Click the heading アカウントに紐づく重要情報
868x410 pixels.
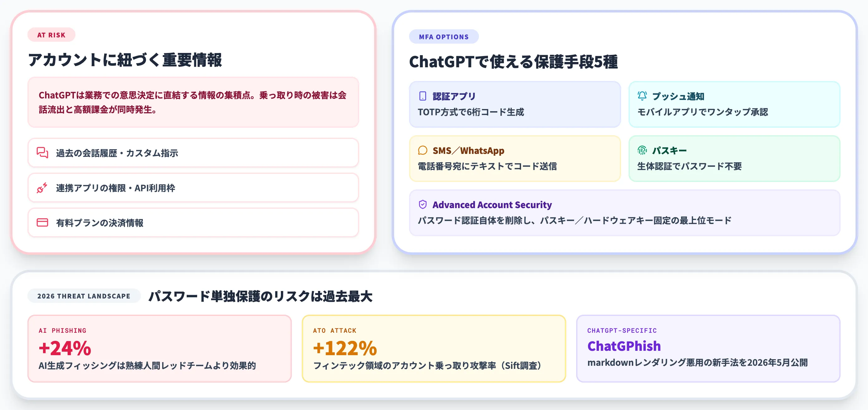(125, 60)
